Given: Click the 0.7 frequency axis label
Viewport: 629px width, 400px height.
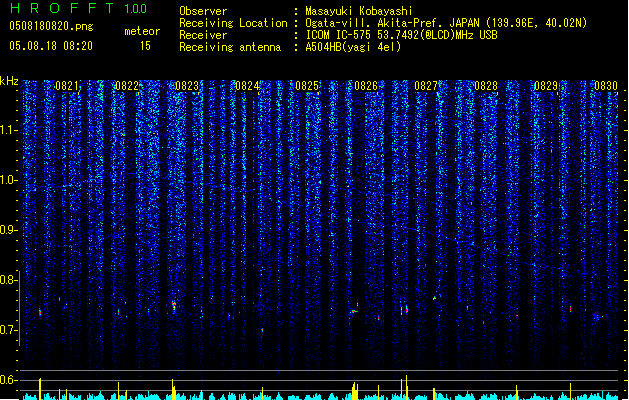Looking at the screenshot, I should tap(9, 330).
